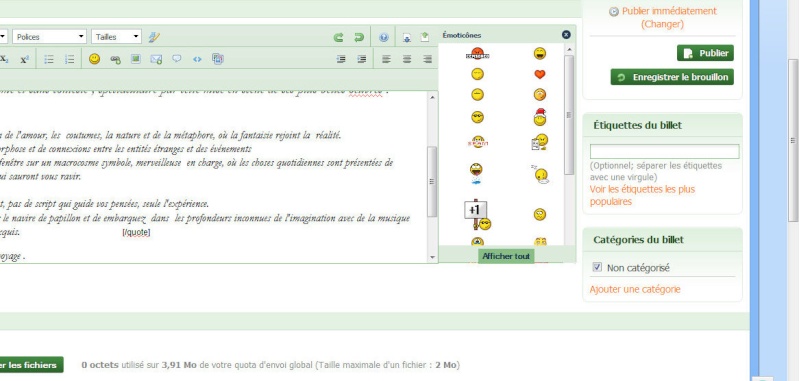Image resolution: width=799 pixels, height=381 pixels.
Task: Click Afficher tout in emoticons panel
Action: (x=506, y=256)
